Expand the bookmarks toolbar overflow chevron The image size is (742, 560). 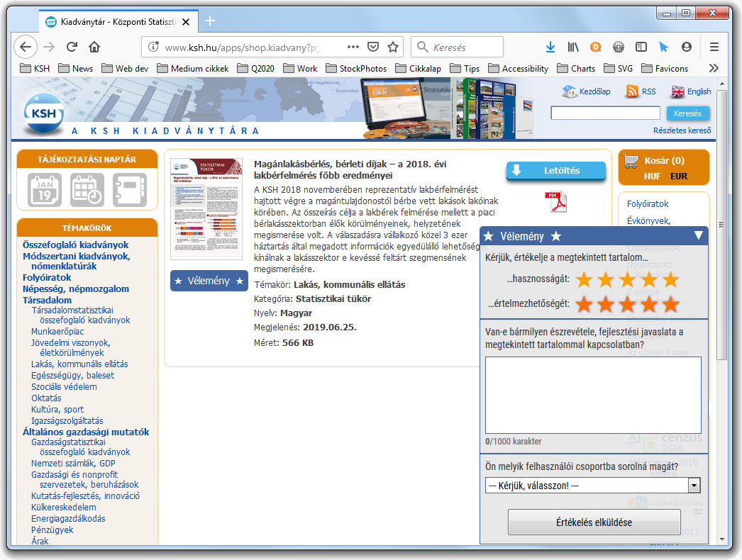[x=714, y=68]
